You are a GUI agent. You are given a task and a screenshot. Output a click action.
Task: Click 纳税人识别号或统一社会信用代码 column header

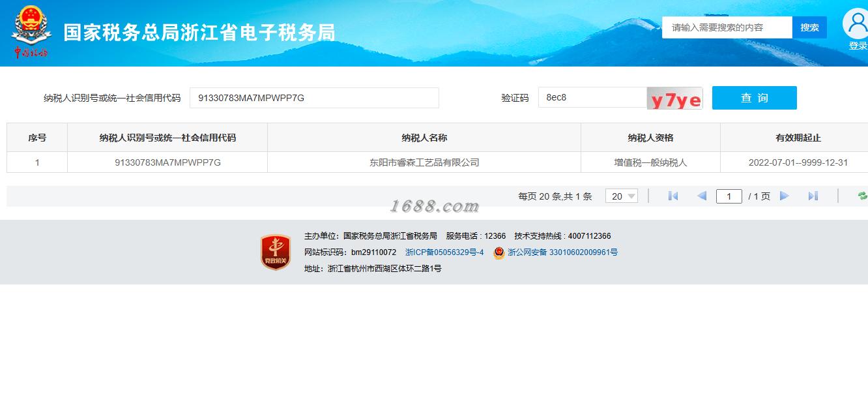tap(167, 138)
